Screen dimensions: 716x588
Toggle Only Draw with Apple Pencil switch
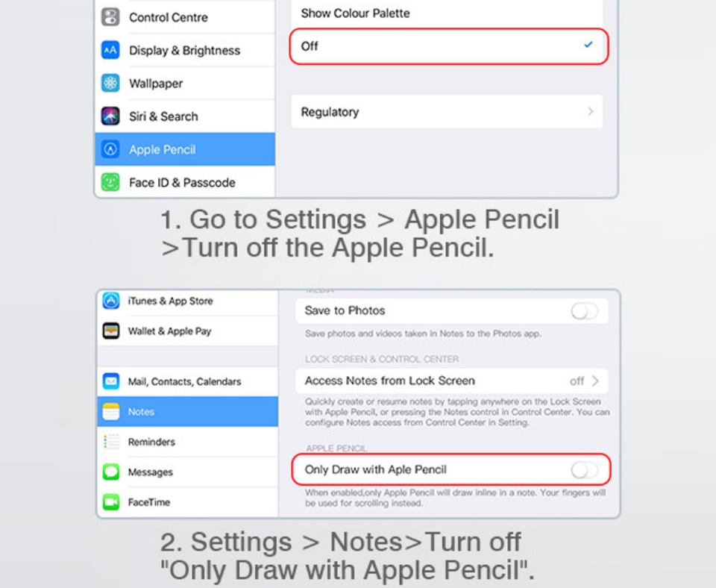point(585,469)
